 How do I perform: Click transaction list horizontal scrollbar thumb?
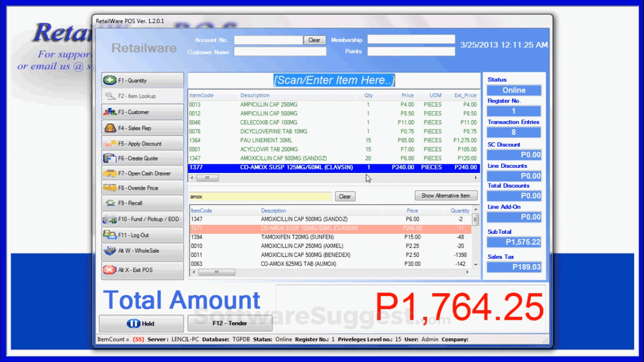pos(207,178)
